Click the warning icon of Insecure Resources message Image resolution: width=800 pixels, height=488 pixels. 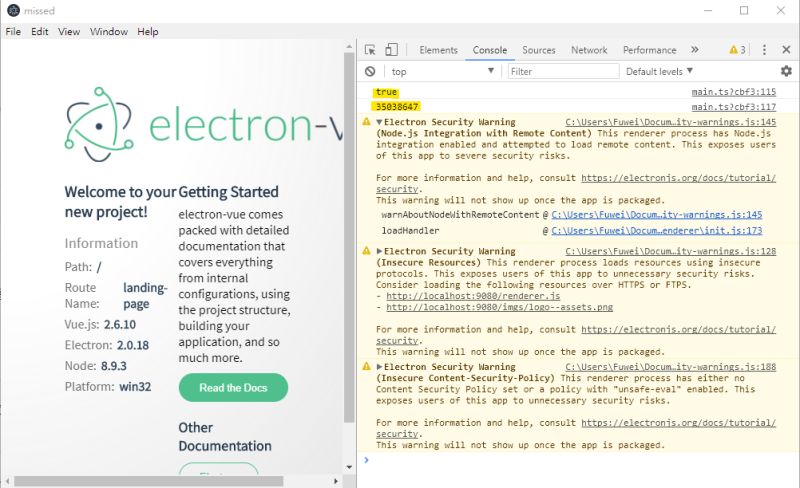366,251
